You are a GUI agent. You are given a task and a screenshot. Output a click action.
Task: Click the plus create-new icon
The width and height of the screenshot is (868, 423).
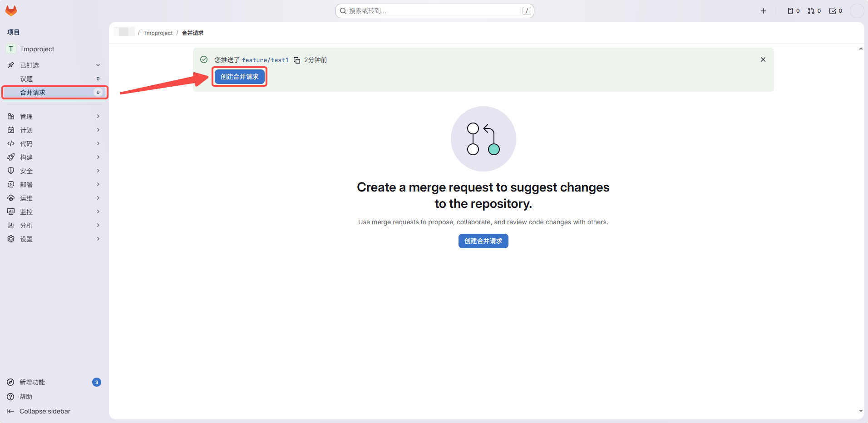764,11
